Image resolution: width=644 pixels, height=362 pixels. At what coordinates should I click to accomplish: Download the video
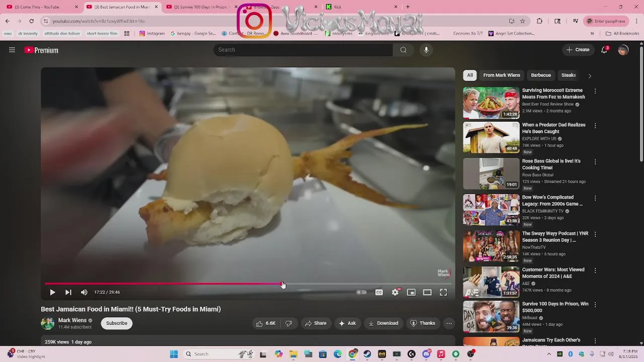pos(383,323)
